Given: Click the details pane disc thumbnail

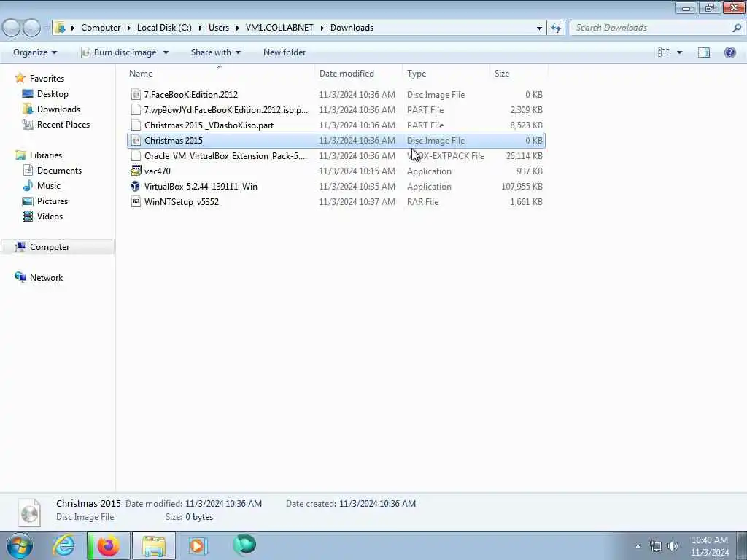Looking at the screenshot, I should click(29, 512).
